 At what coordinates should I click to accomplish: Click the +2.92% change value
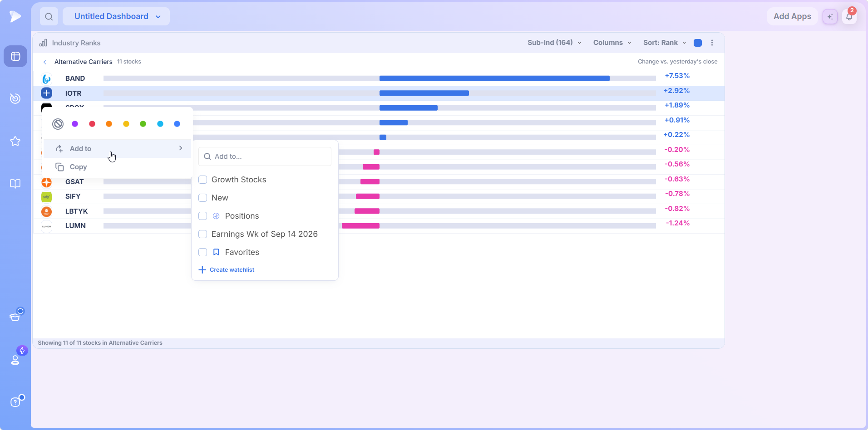(676, 91)
